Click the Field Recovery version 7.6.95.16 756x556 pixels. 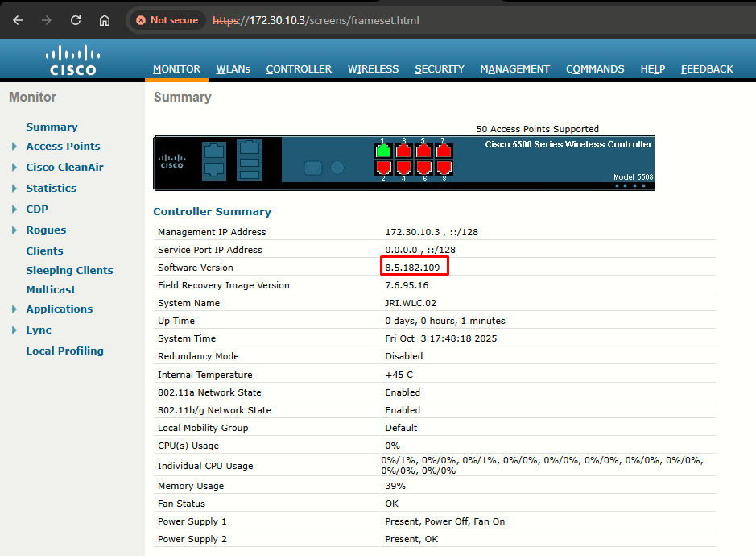pos(407,285)
